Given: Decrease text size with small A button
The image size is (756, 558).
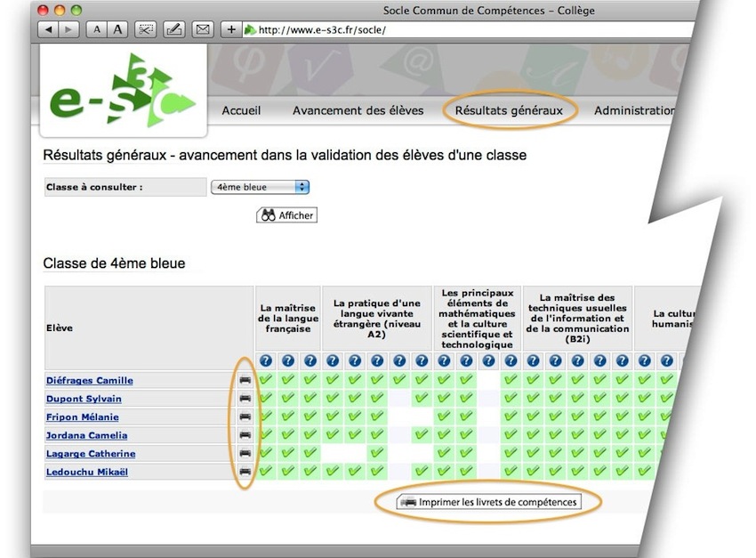Looking at the screenshot, I should click(97, 29).
